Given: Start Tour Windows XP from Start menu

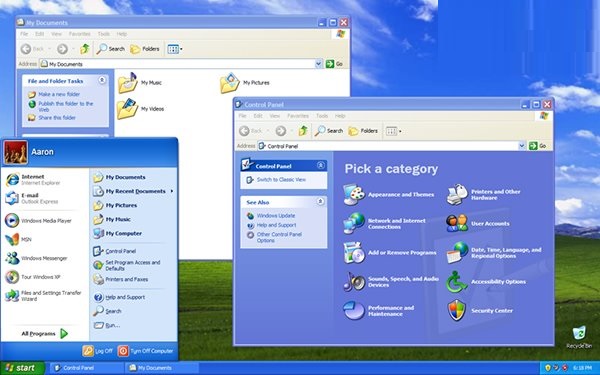Looking at the screenshot, I should point(33,277).
